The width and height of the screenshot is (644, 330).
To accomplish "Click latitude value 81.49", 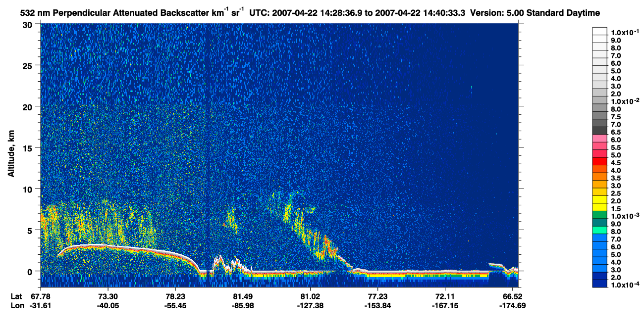I will pos(243,296).
